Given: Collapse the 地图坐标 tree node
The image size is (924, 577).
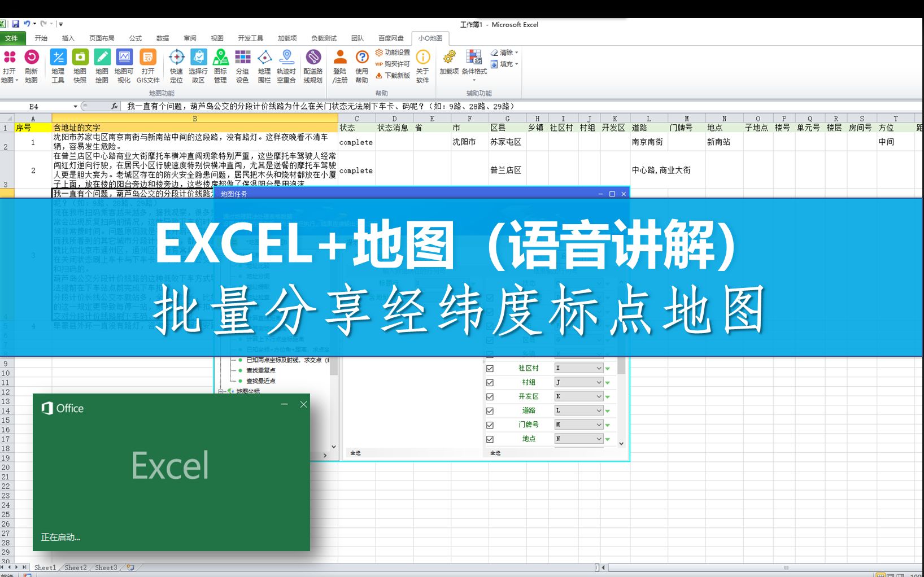Looking at the screenshot, I should tap(221, 391).
